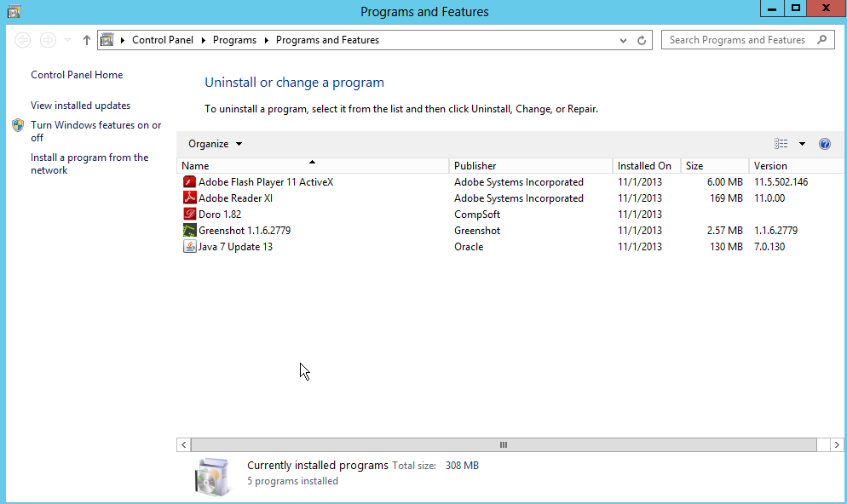Expand the address bar history dropdown
847x504 pixels.
[x=623, y=40]
